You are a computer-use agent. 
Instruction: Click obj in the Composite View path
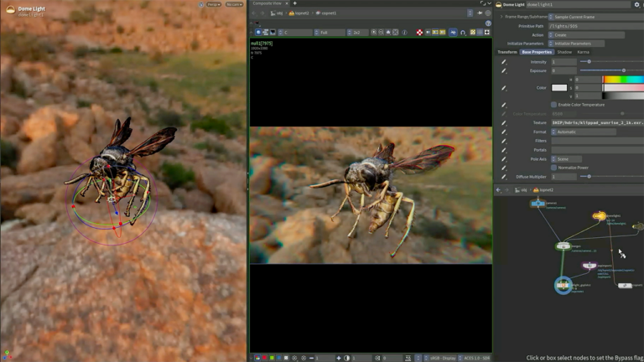pyautogui.click(x=277, y=13)
